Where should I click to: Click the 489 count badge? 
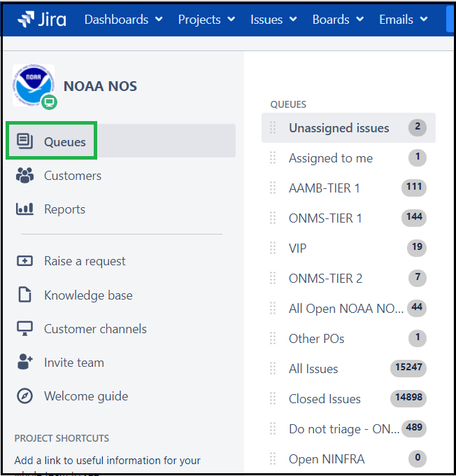pyautogui.click(x=414, y=428)
